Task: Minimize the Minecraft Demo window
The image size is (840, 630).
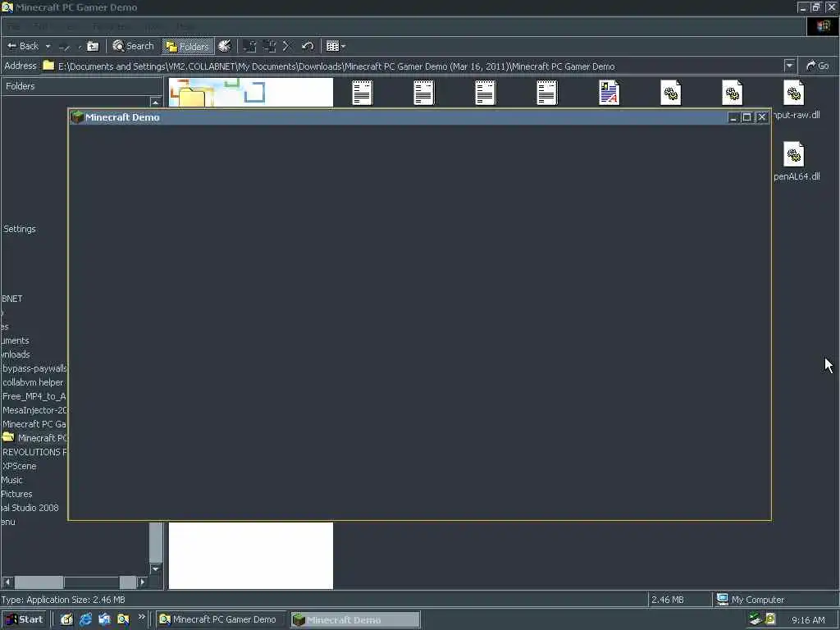Action: pos(733,117)
